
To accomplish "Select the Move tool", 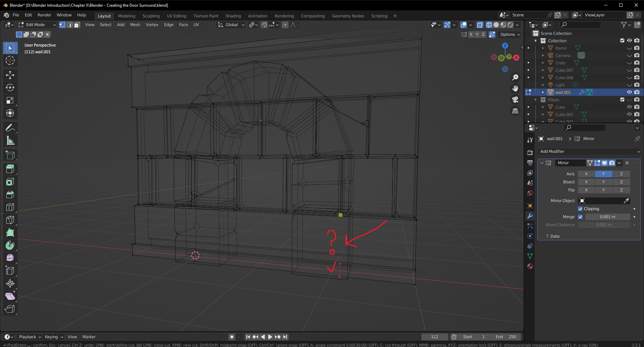I will (10, 75).
